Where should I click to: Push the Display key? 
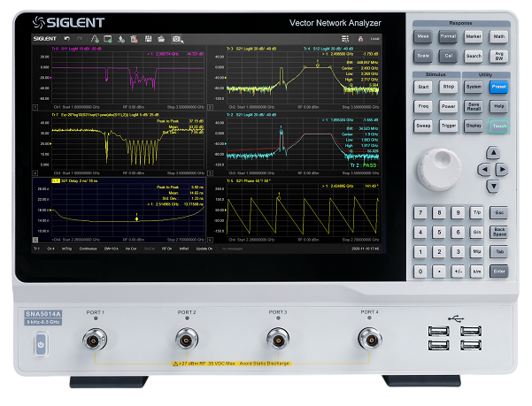pos(474,126)
